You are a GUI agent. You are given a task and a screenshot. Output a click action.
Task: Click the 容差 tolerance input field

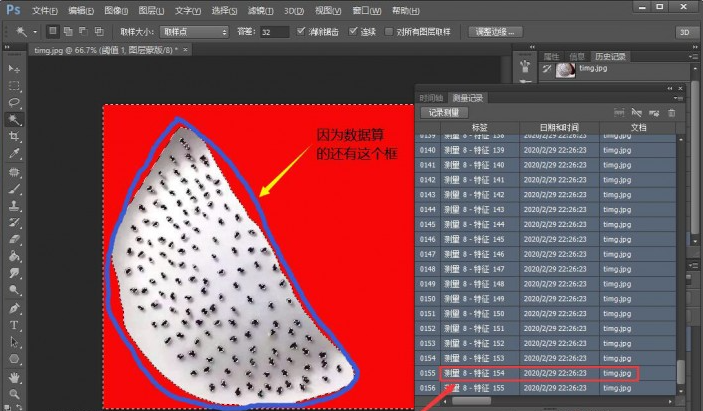(x=272, y=32)
